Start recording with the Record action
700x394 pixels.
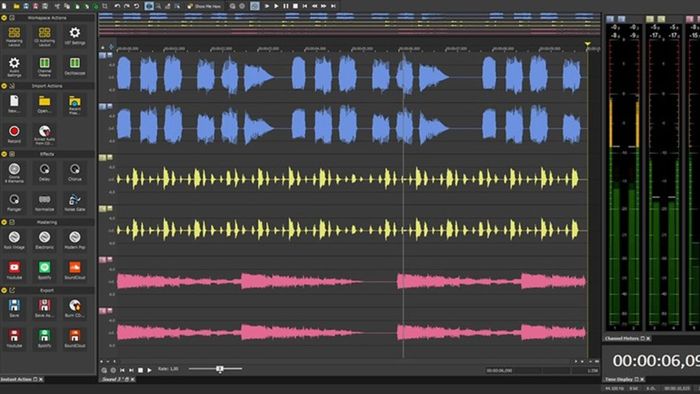[14, 134]
